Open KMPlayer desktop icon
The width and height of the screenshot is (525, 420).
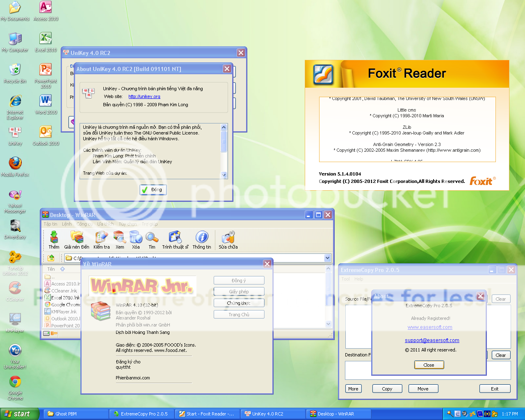(15, 323)
